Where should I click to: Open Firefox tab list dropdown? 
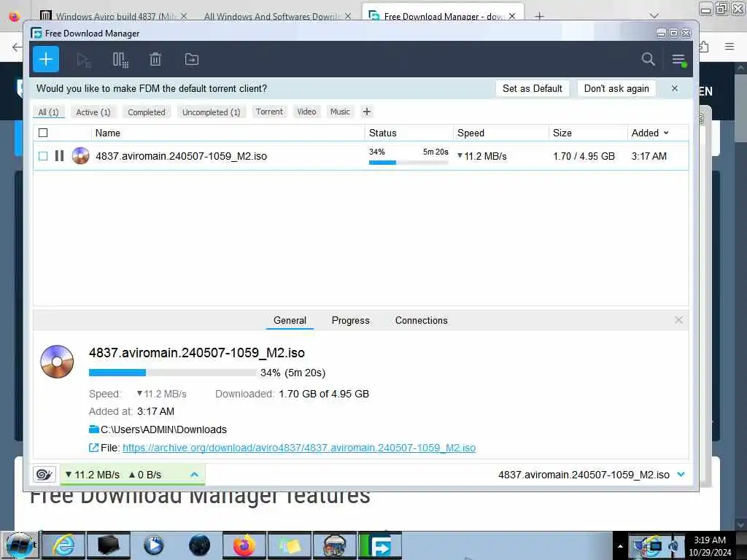(654, 16)
